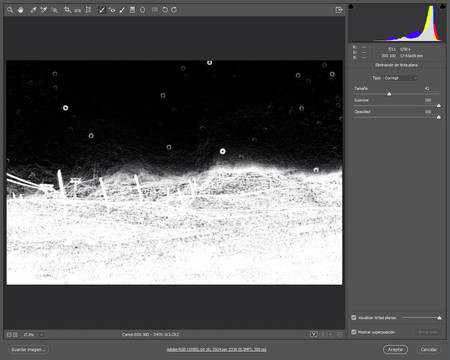Image resolution: width=450 pixels, height=360 pixels.
Task: Click Guardar imagen button
Action: [28, 350]
